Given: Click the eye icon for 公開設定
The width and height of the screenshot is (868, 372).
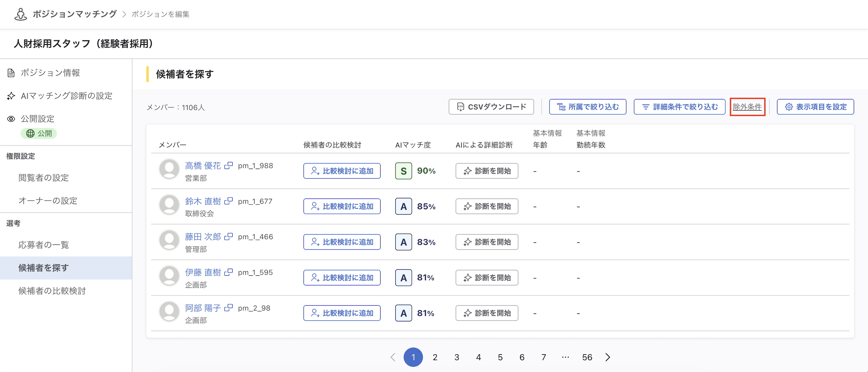Looking at the screenshot, I should pos(11,119).
